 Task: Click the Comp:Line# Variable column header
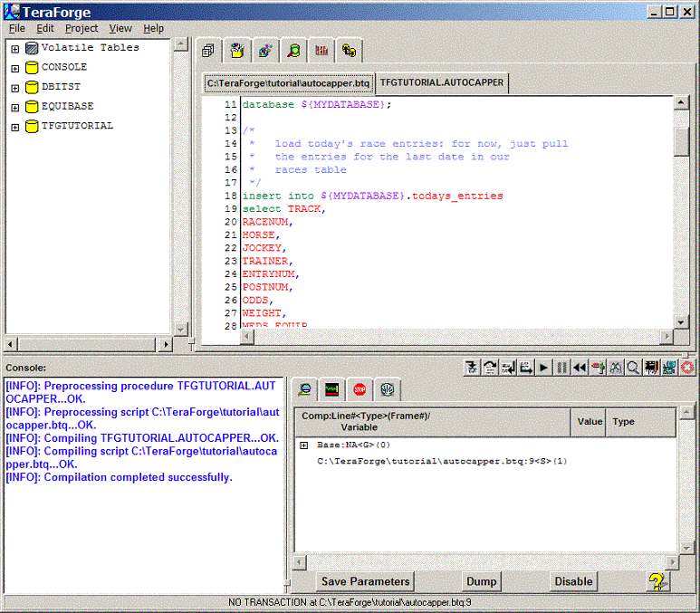click(x=433, y=422)
